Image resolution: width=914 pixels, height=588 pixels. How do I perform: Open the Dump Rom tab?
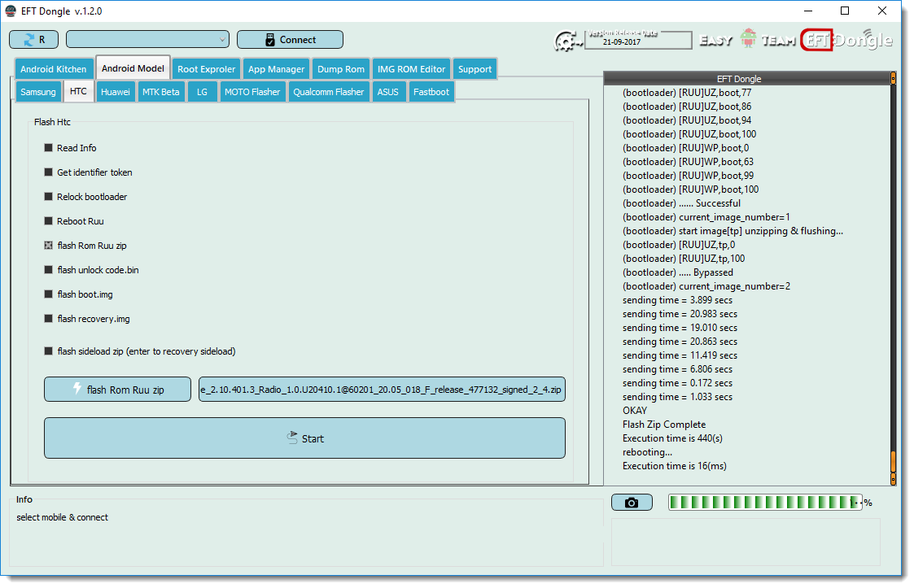(x=340, y=69)
